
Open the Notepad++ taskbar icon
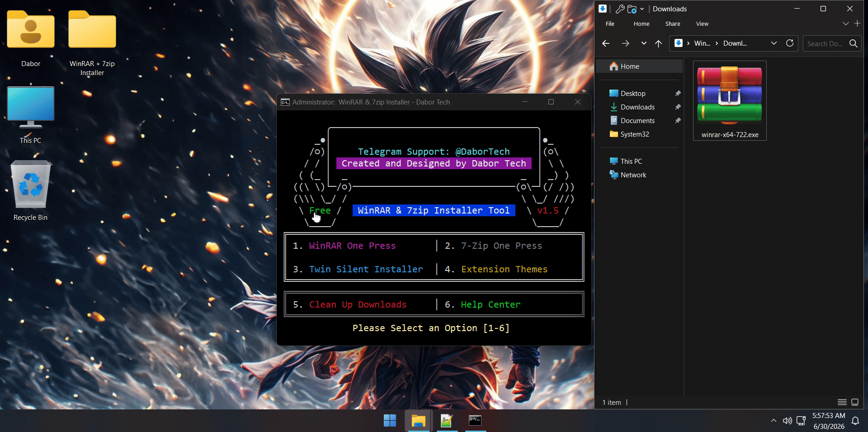(447, 421)
